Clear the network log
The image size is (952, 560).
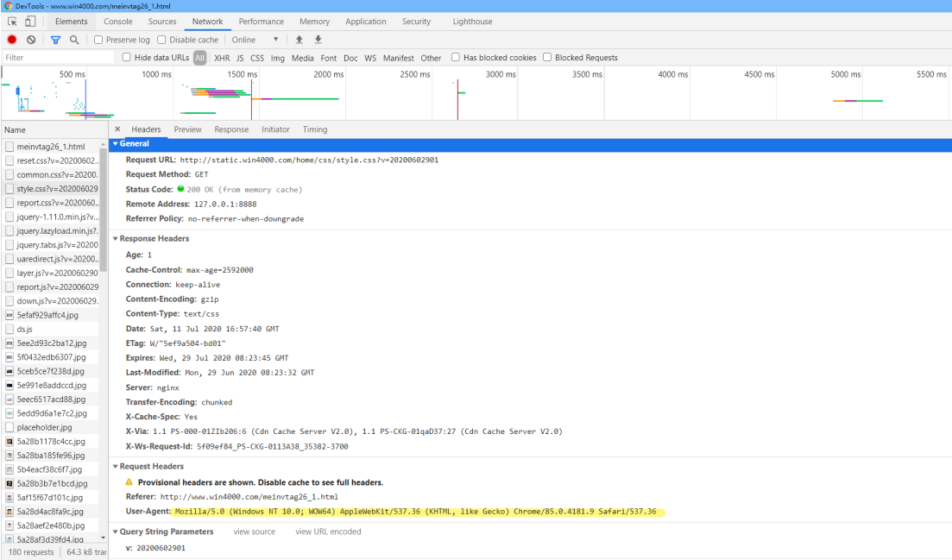point(31,40)
